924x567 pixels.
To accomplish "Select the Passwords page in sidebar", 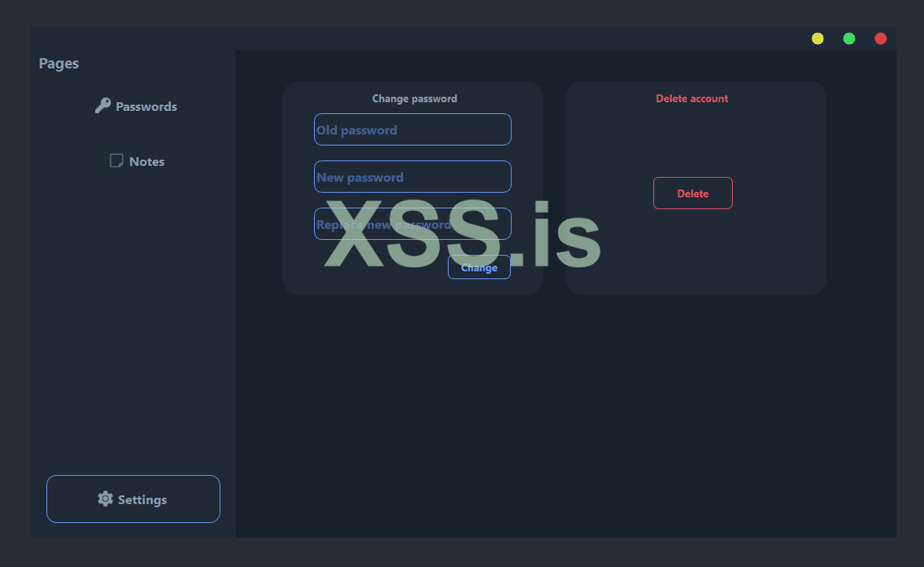I will [146, 106].
